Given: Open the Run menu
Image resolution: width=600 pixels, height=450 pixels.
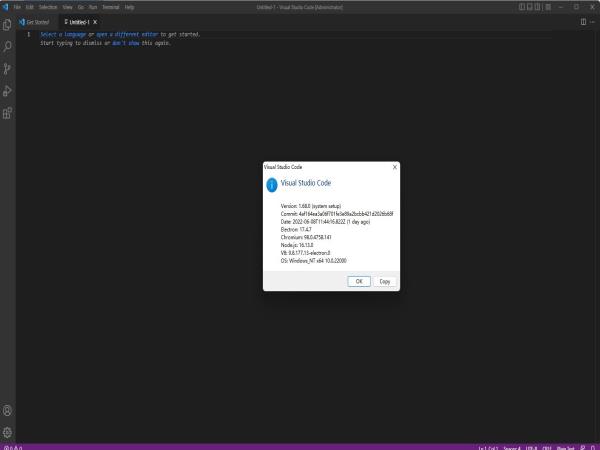Looking at the screenshot, I should (x=93, y=7).
